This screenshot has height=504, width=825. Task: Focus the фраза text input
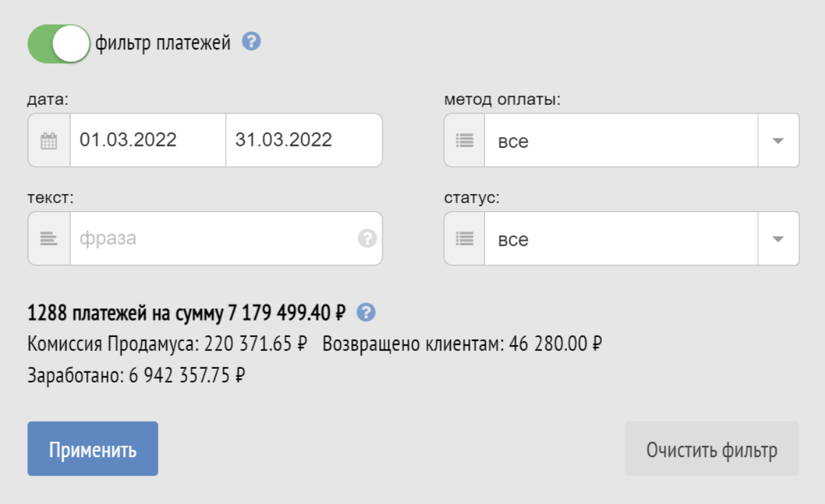[213, 239]
